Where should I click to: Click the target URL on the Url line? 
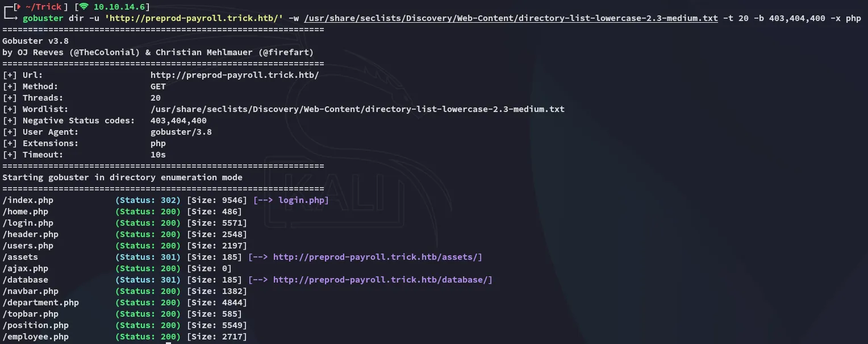tap(235, 75)
